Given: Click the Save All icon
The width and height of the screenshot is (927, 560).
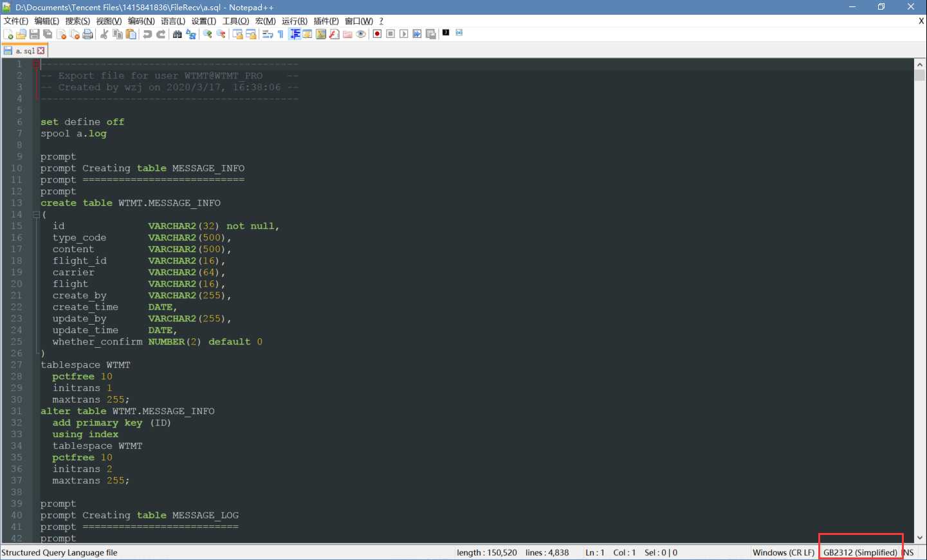Looking at the screenshot, I should (x=48, y=34).
